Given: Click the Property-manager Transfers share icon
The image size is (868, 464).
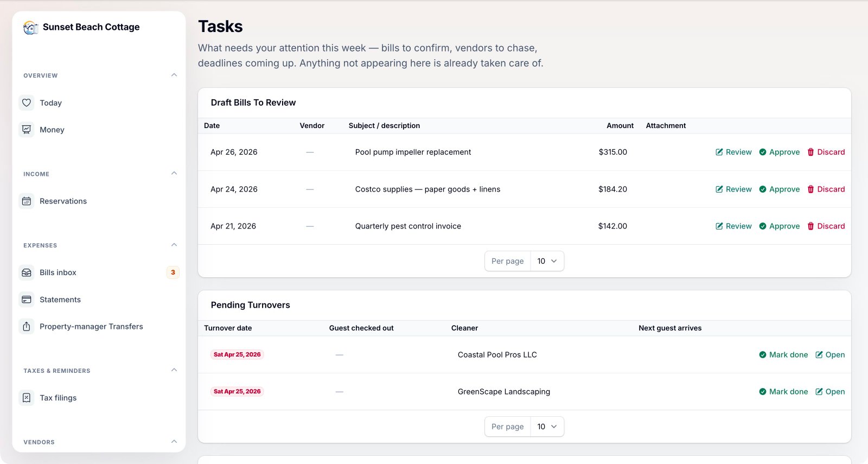Looking at the screenshot, I should click(x=27, y=327).
